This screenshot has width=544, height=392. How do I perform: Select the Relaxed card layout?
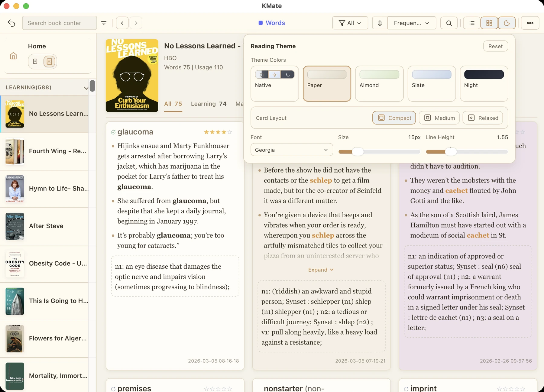click(x=483, y=118)
